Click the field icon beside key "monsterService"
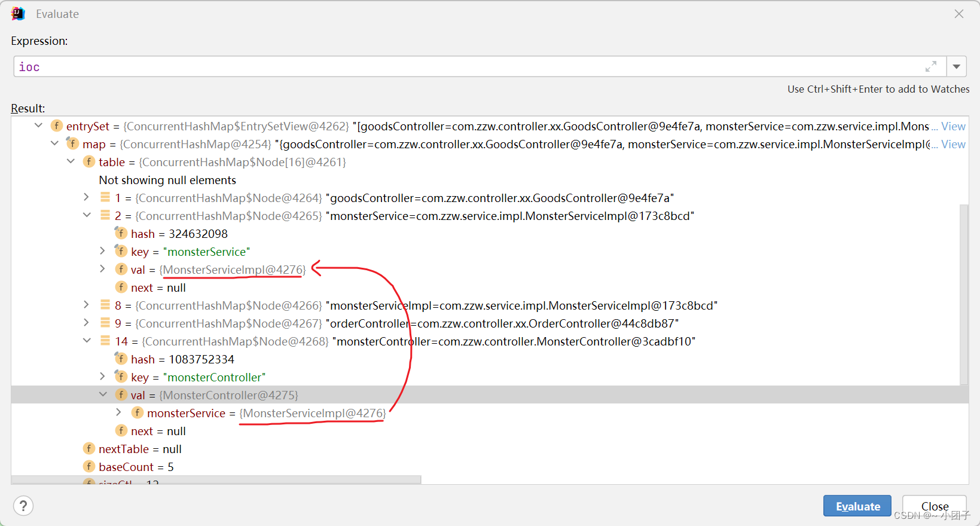The image size is (980, 526). click(x=121, y=251)
